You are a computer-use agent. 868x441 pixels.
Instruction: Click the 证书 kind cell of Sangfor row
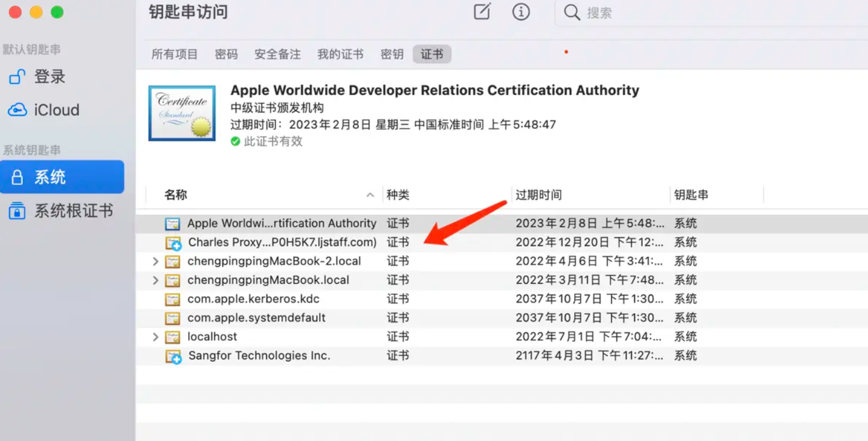(x=398, y=355)
